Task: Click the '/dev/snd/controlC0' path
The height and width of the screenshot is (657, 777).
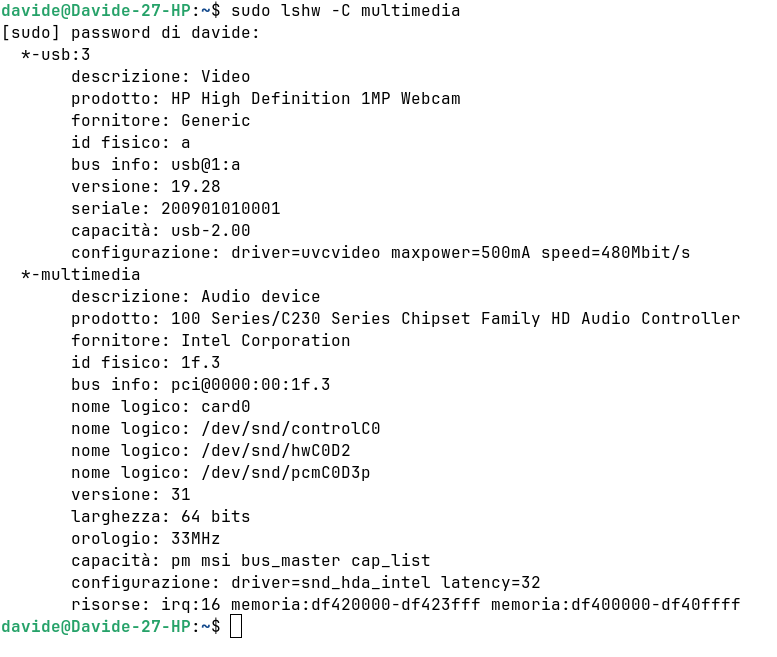Action: click(x=291, y=429)
